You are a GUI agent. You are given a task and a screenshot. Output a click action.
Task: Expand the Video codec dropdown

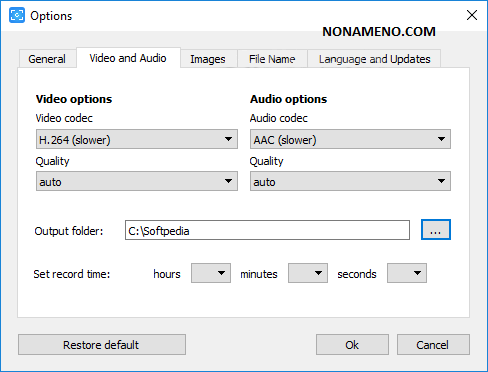(x=137, y=139)
